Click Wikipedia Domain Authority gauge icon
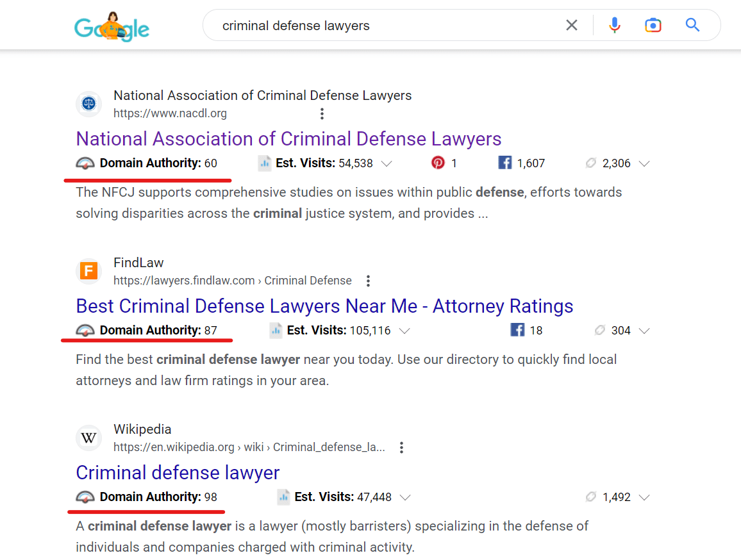This screenshot has width=741, height=560. 85,497
